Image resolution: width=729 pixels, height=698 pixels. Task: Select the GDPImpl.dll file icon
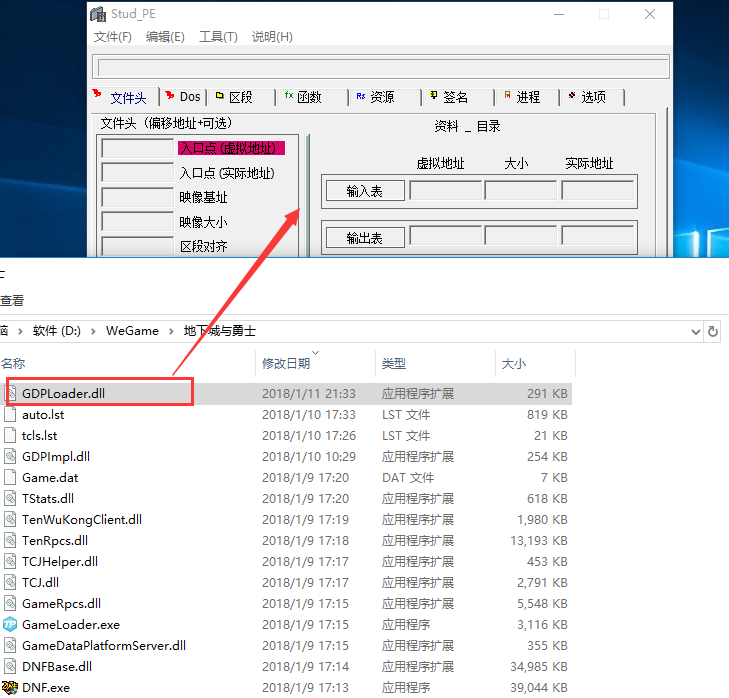(x=11, y=456)
